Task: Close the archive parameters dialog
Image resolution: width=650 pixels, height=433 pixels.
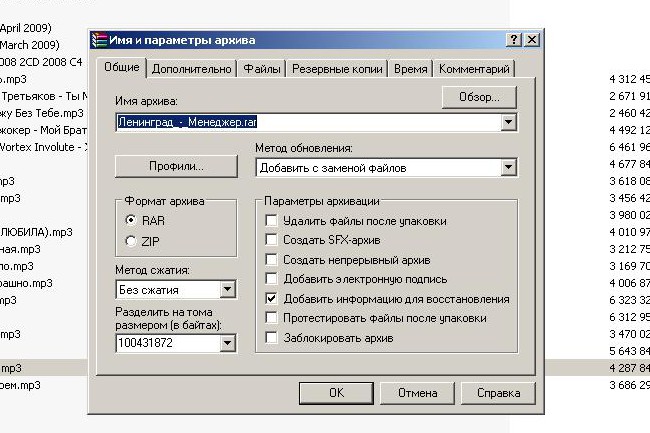Action: pyautogui.click(x=532, y=40)
